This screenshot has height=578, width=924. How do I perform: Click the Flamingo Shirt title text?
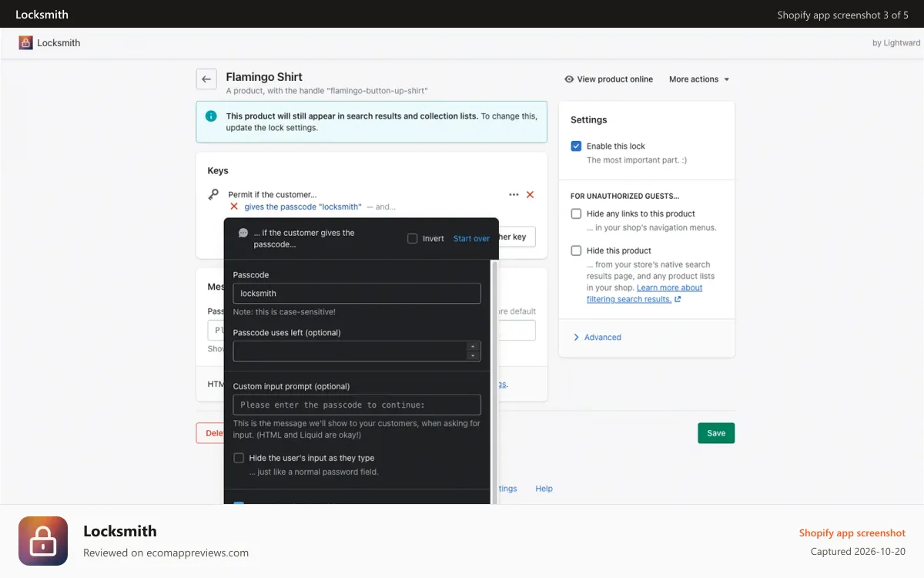tap(264, 77)
